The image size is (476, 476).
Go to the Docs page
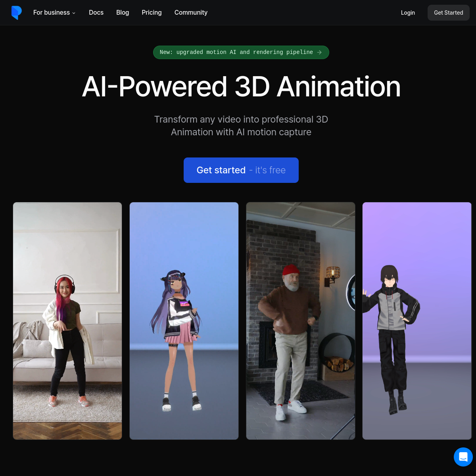tap(96, 13)
